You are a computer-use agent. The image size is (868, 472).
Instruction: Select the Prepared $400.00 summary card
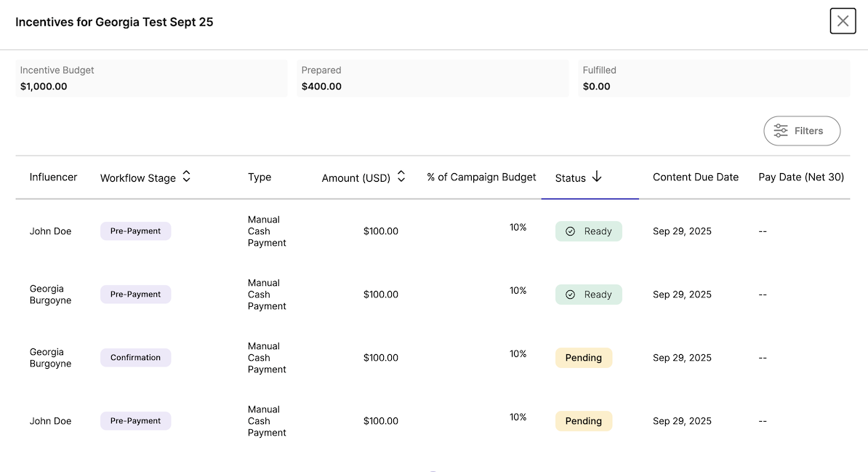(433, 79)
